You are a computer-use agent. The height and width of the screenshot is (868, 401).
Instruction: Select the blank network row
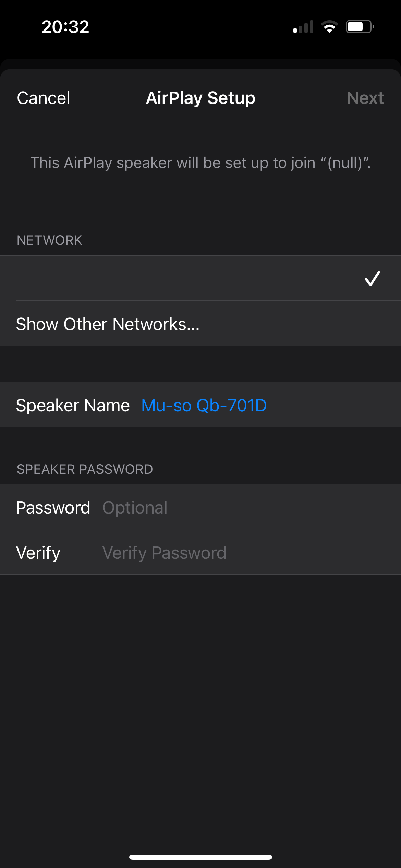[x=185, y=278]
